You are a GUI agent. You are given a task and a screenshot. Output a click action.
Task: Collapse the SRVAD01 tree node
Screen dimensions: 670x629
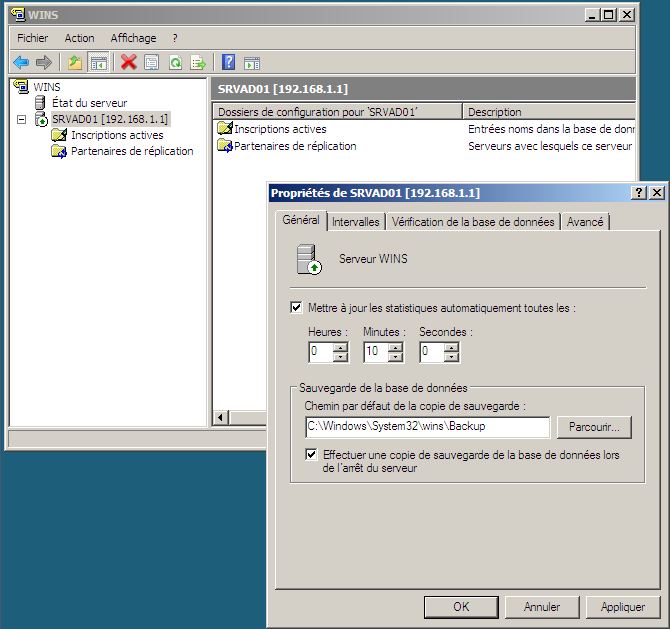(22, 120)
